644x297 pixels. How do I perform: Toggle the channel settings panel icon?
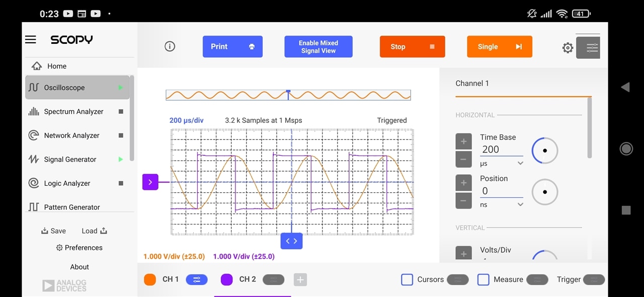[x=588, y=47]
